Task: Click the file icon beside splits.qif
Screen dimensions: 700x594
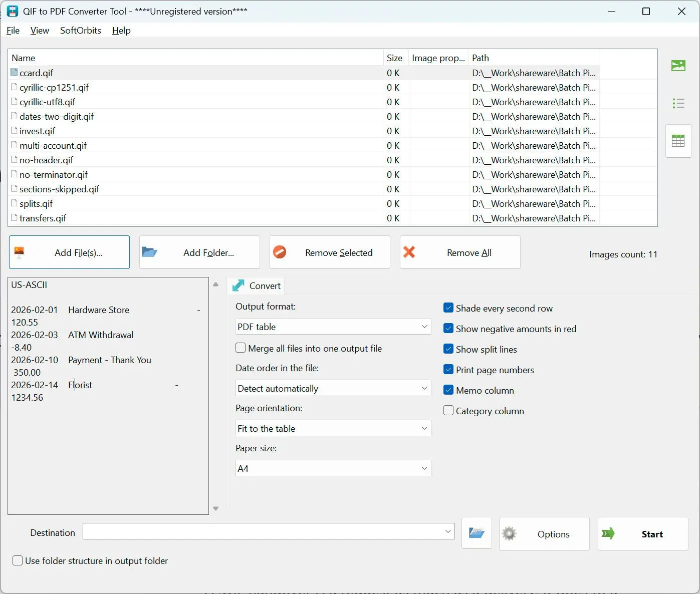Action: (15, 203)
